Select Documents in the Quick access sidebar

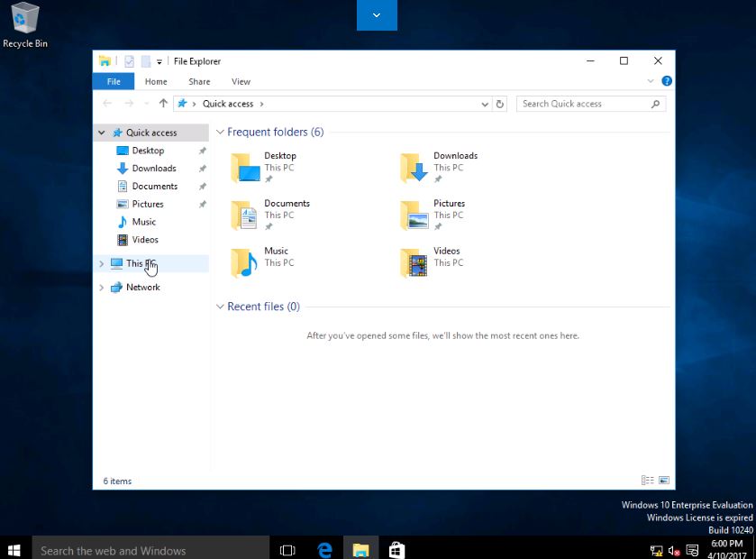(x=154, y=186)
